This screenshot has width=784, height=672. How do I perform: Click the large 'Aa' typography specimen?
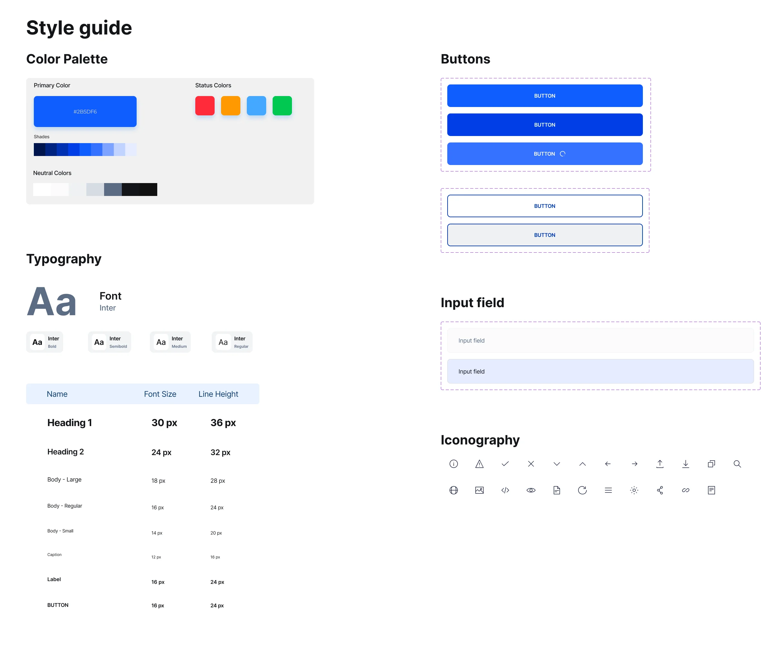point(52,301)
